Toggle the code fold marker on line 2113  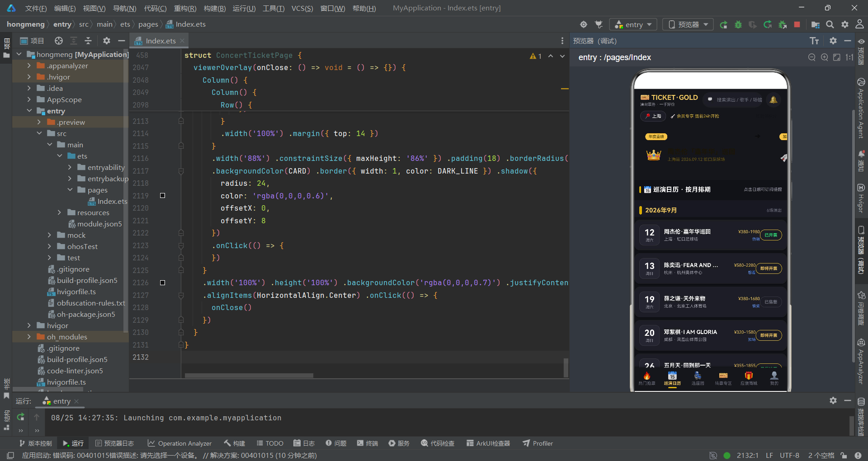pyautogui.click(x=181, y=121)
